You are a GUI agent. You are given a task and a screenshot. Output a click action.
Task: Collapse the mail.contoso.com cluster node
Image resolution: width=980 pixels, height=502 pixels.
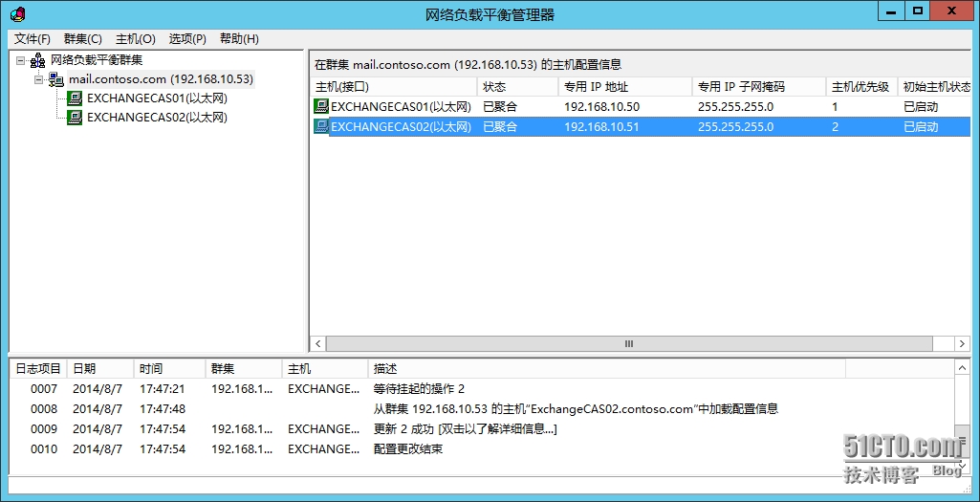point(39,79)
